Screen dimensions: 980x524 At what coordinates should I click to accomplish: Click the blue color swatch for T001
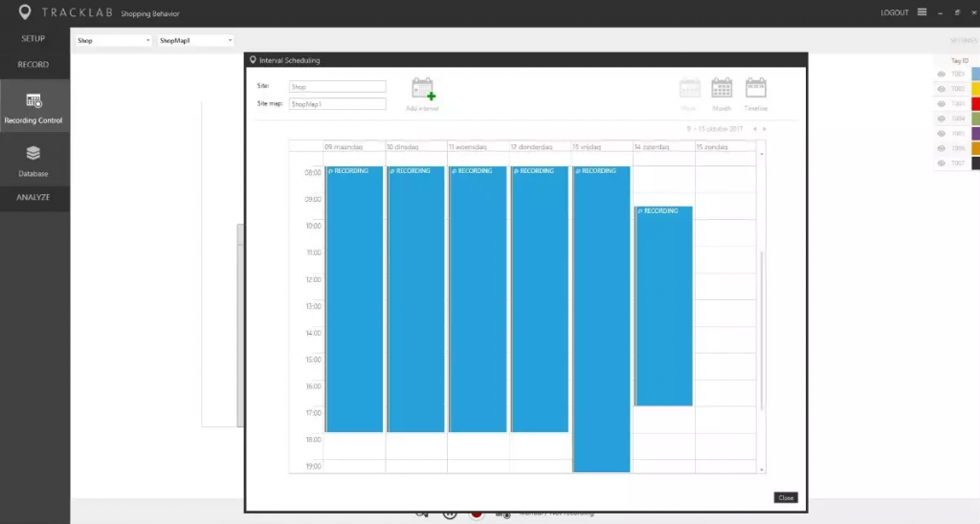tap(975, 75)
